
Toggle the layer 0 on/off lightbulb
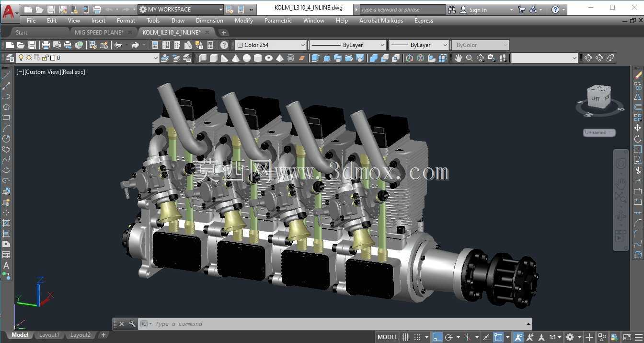pos(21,58)
